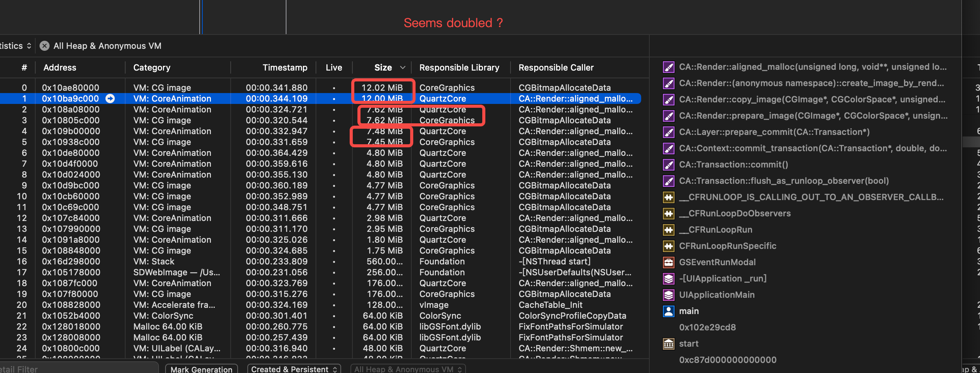Image resolution: width=980 pixels, height=373 pixels.
Task: Open the All Heap & Anonymous VM scope selector
Action: (x=407, y=369)
